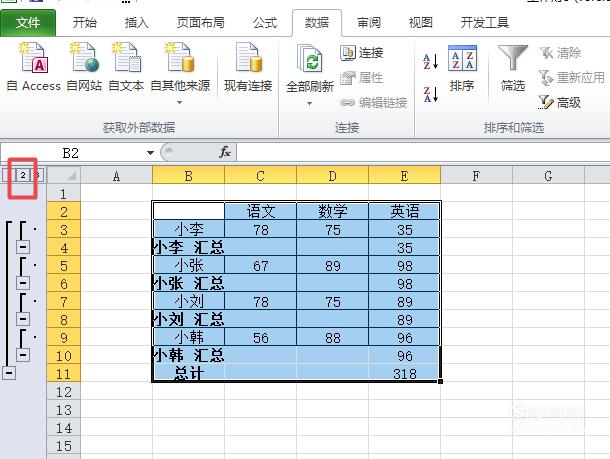Switch to the 公式 formulas tab

pos(265,23)
